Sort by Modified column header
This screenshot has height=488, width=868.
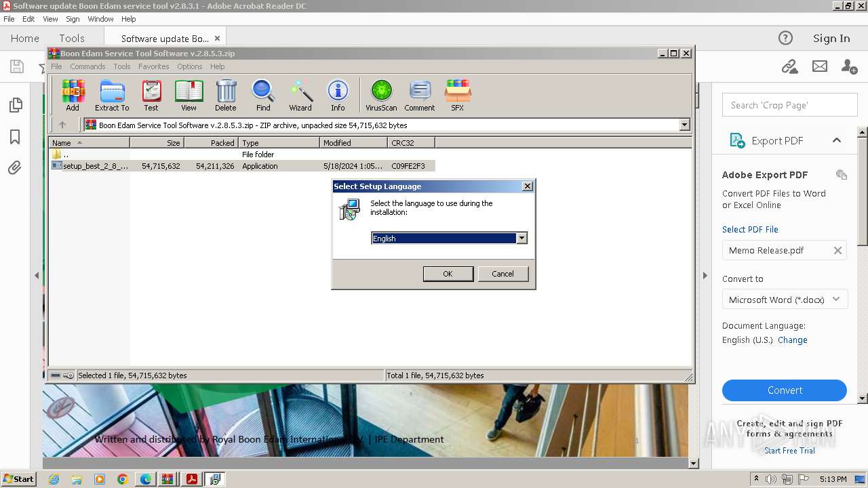click(353, 143)
